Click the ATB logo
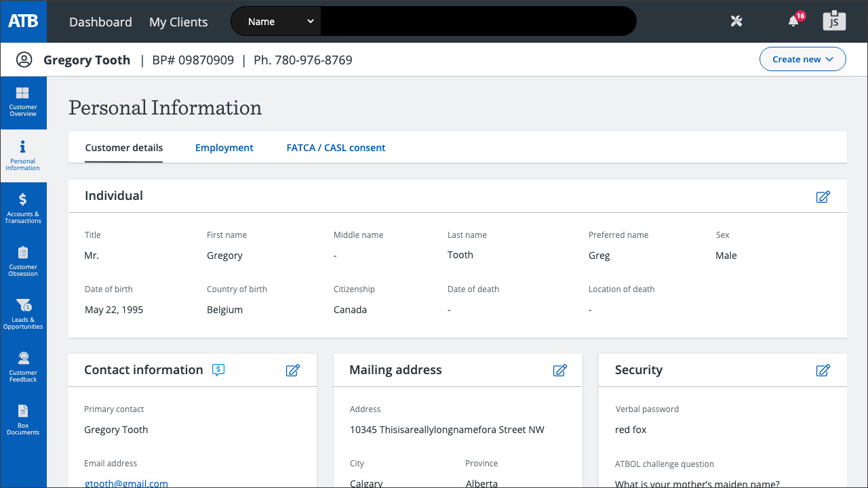Image resolution: width=868 pixels, height=488 pixels. click(x=23, y=21)
